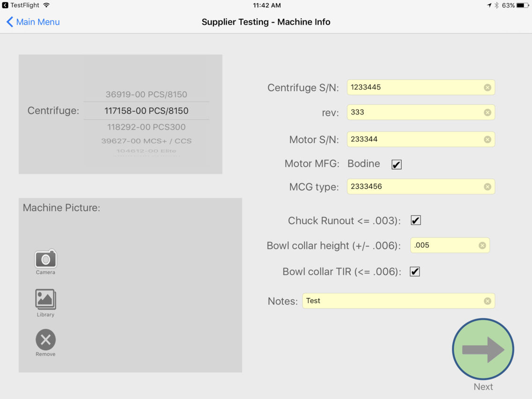Click the back chevron beside Main Menu
This screenshot has width=532, height=399.
9,22
